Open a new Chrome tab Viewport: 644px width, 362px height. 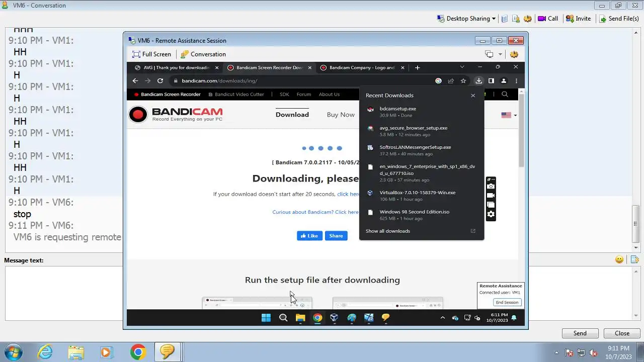(x=417, y=67)
